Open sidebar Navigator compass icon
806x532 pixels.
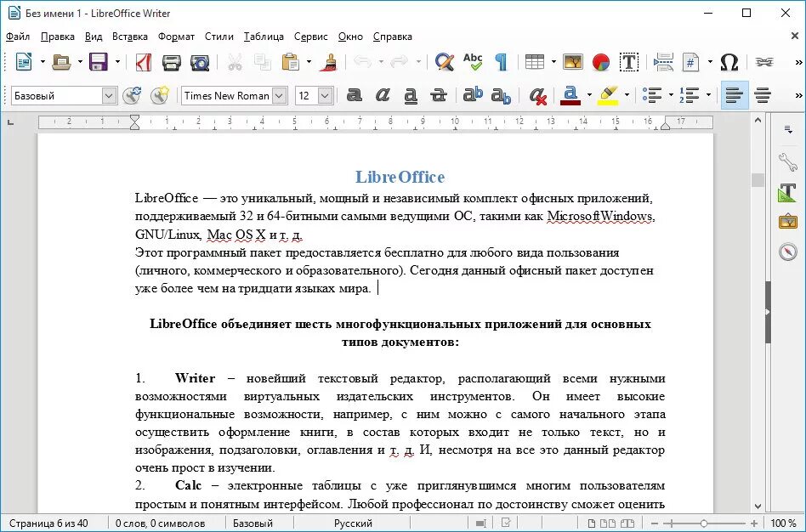[x=787, y=252]
